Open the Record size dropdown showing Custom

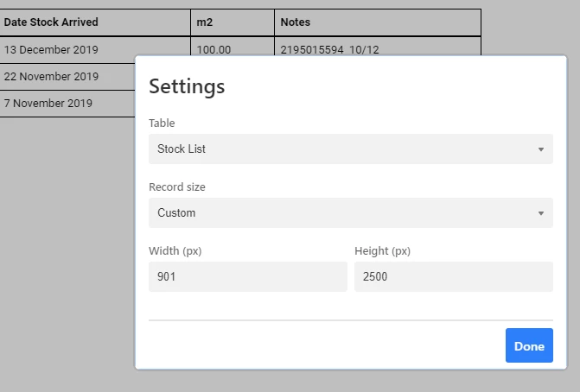[351, 212]
